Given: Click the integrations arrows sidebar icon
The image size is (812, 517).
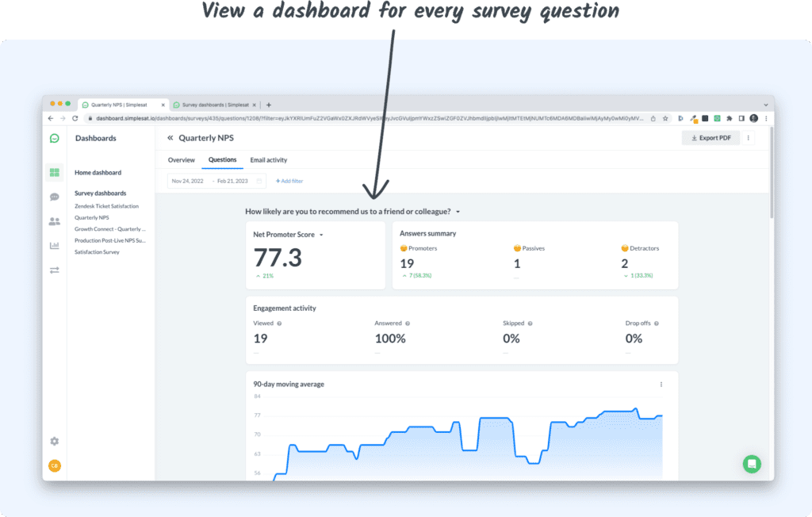Looking at the screenshot, I should (55, 270).
